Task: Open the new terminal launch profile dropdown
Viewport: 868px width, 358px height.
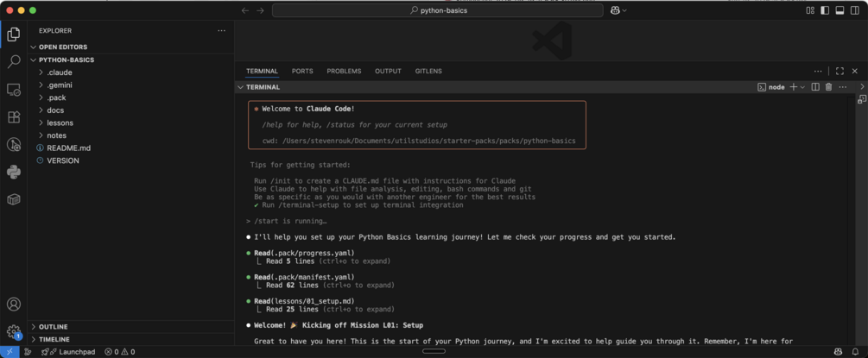Action: coord(802,87)
